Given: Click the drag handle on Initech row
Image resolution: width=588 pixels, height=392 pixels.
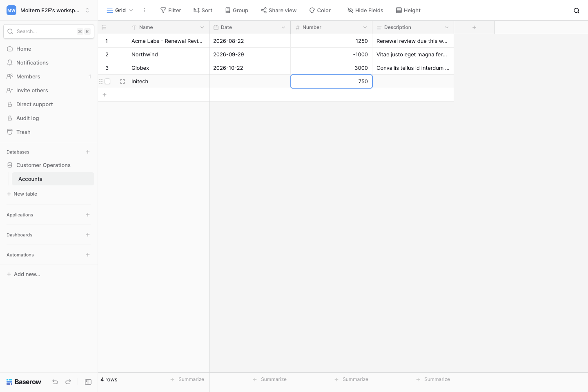Looking at the screenshot, I should click(101, 82).
